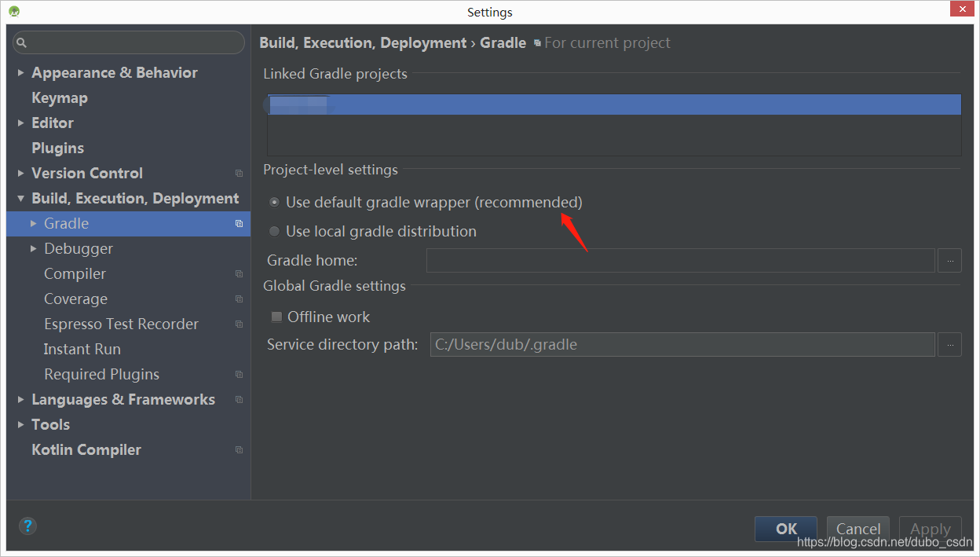This screenshot has width=980, height=557.
Task: Open Kotlin Compiler settings
Action: pyautogui.click(x=86, y=450)
